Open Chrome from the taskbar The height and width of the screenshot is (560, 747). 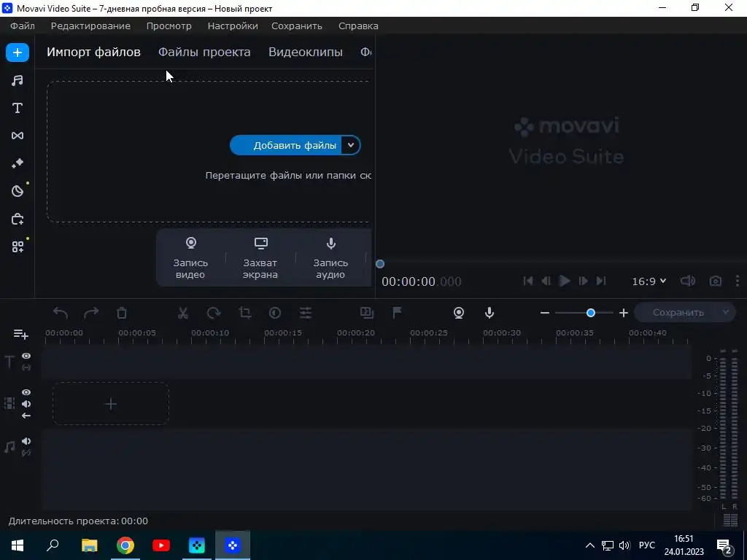click(125, 545)
